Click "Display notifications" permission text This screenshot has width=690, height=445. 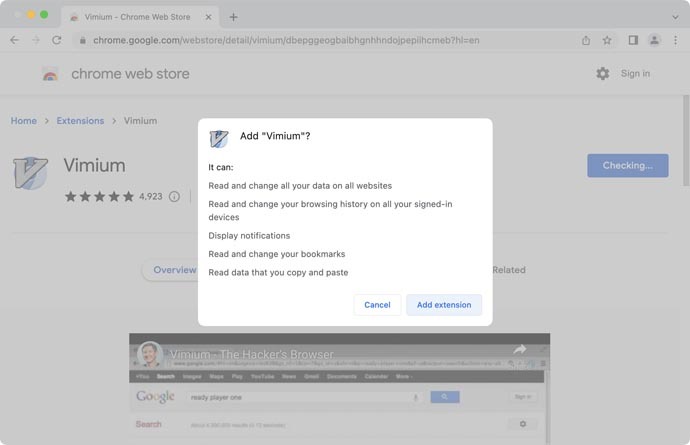coord(249,235)
